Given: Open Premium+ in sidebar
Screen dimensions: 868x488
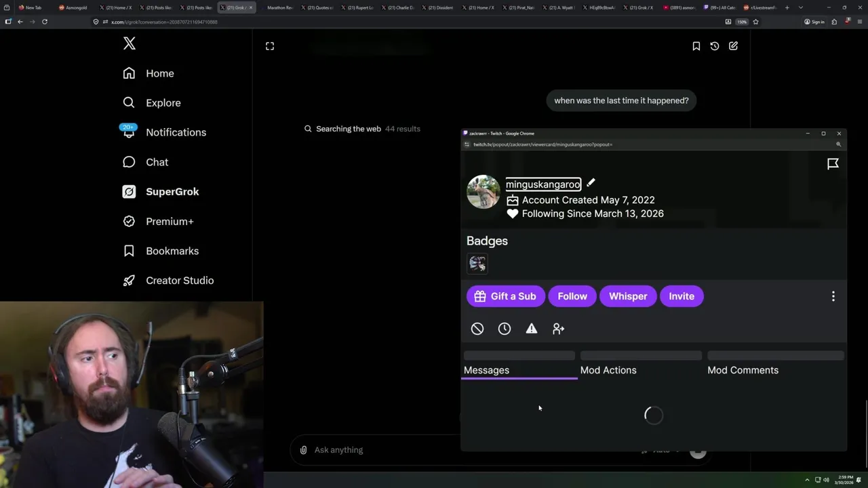Looking at the screenshot, I should pos(158,222).
